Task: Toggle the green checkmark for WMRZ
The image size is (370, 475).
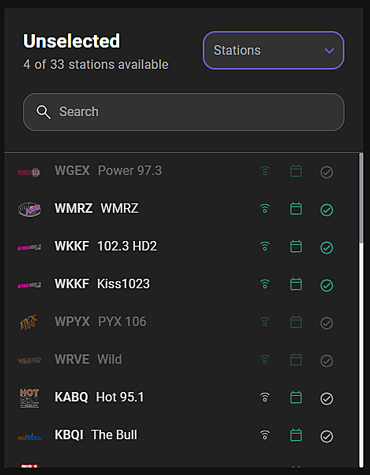Action: [327, 210]
